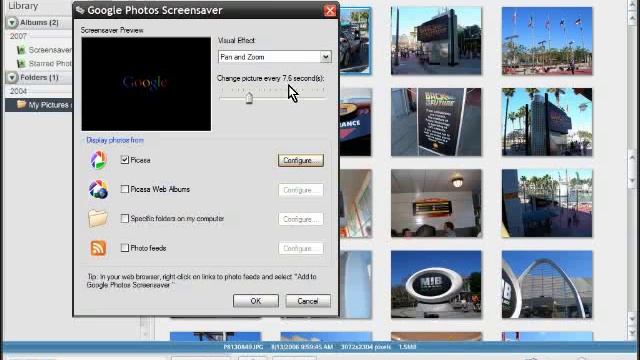Select the white arch building thumbnail
Viewport: 640px width, 360px height.
click(x=547, y=284)
